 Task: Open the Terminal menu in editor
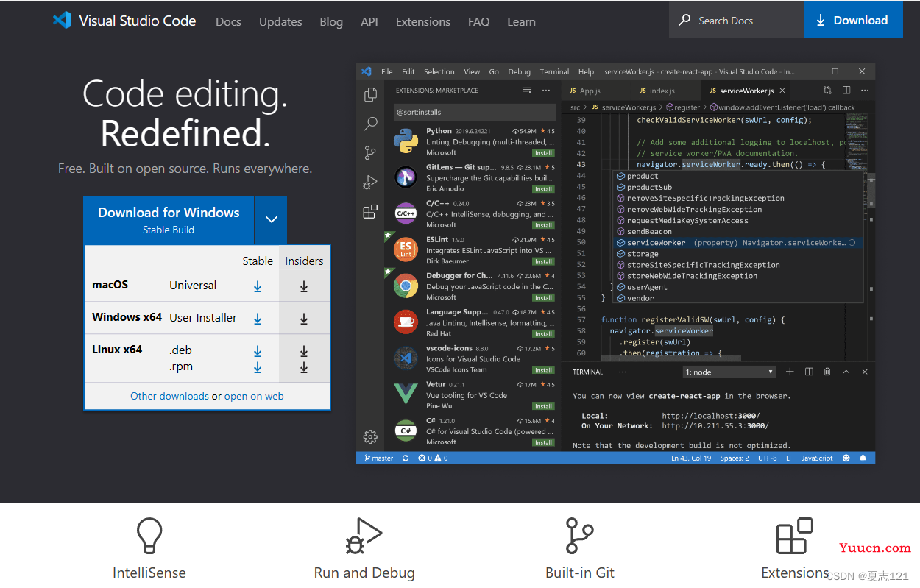click(x=554, y=72)
